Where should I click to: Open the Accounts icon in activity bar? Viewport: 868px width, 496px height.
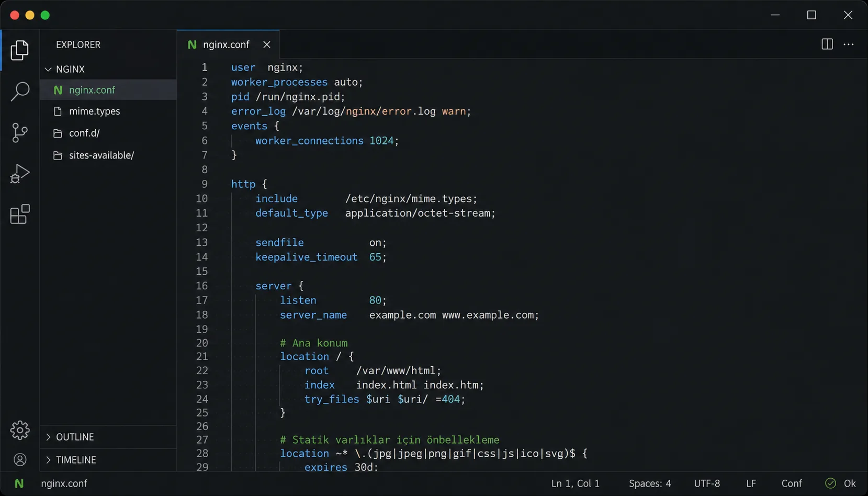click(x=20, y=460)
